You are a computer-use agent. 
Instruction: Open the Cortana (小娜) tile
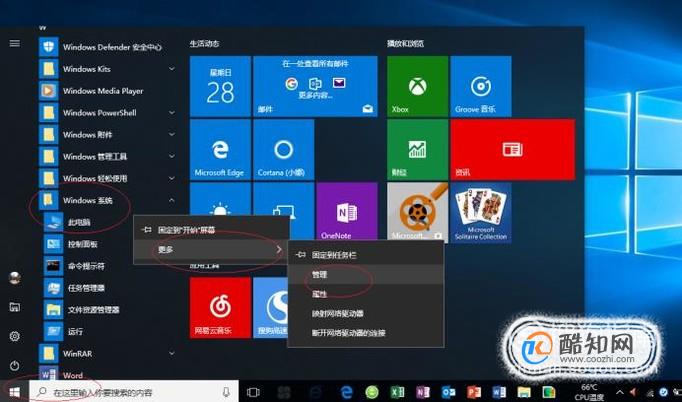click(x=284, y=150)
